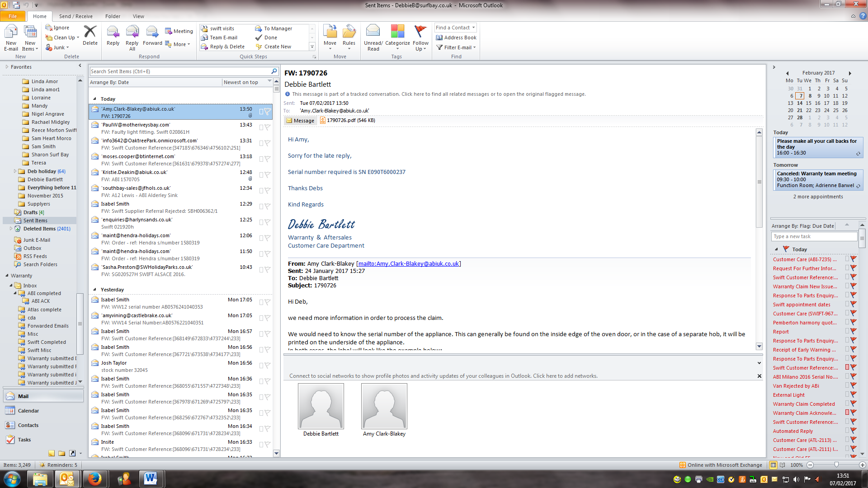The width and height of the screenshot is (868, 488).
Task: Collapse the Today message group
Action: pos(94,99)
